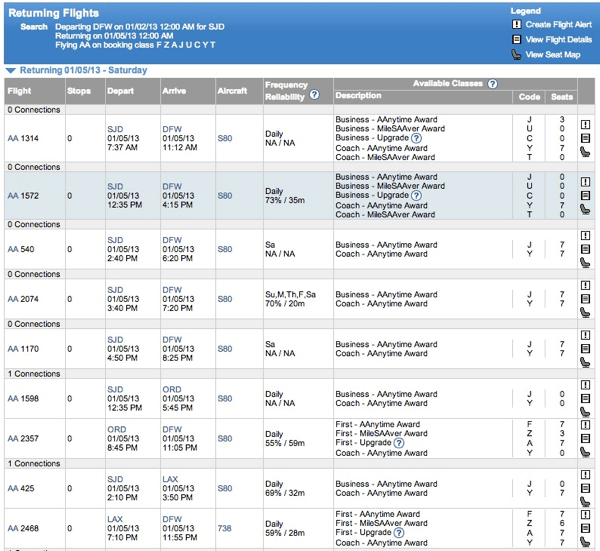View flight details for AA 540
Screen dimensions: 600x551
click(585, 249)
